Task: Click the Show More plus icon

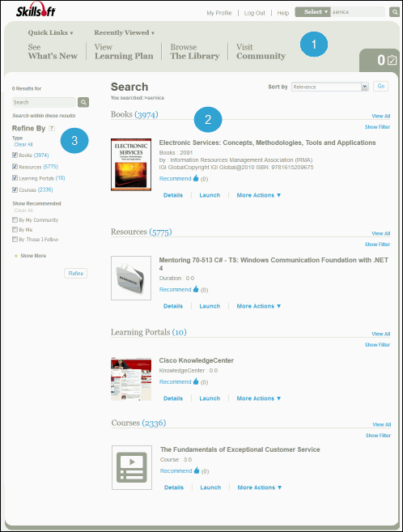Action: 16,256
